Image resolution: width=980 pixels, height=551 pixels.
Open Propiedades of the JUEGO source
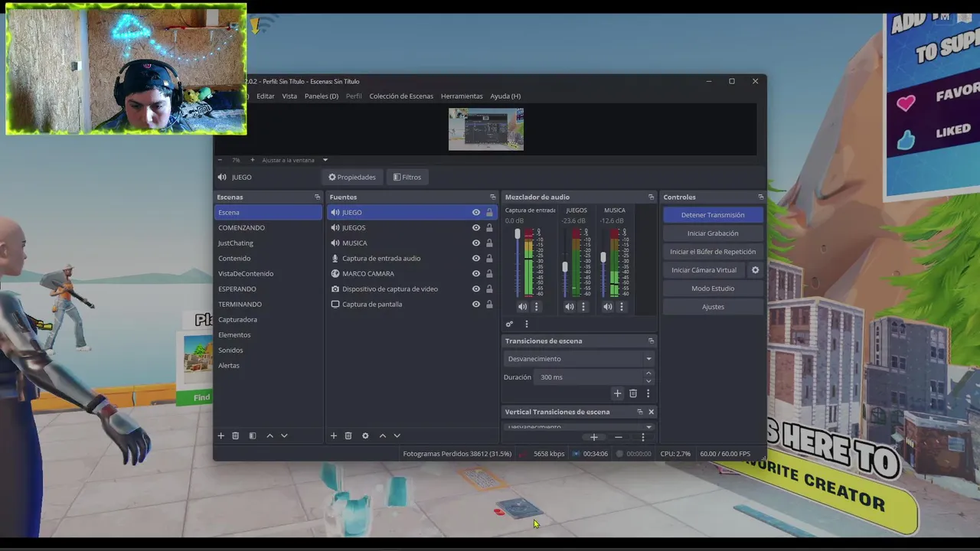coord(352,178)
